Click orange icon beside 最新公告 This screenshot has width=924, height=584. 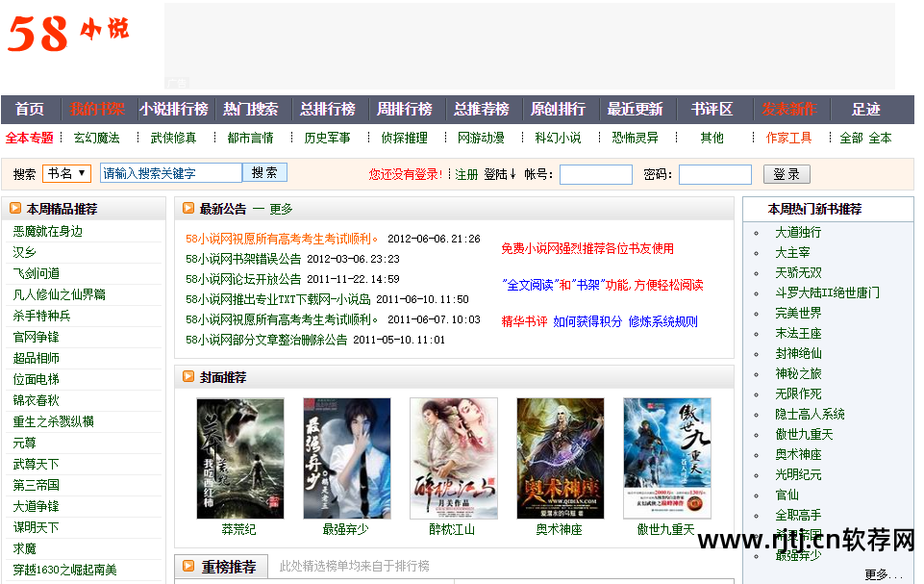188,208
